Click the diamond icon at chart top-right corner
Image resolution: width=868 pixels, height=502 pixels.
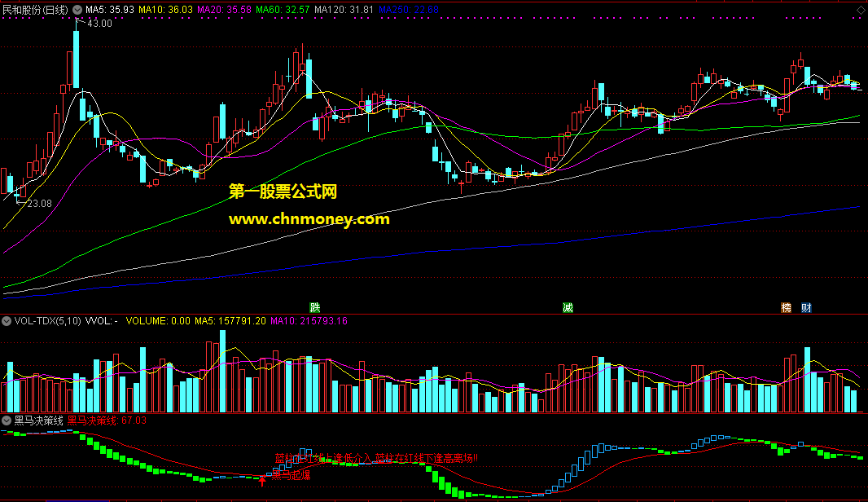pos(861,10)
